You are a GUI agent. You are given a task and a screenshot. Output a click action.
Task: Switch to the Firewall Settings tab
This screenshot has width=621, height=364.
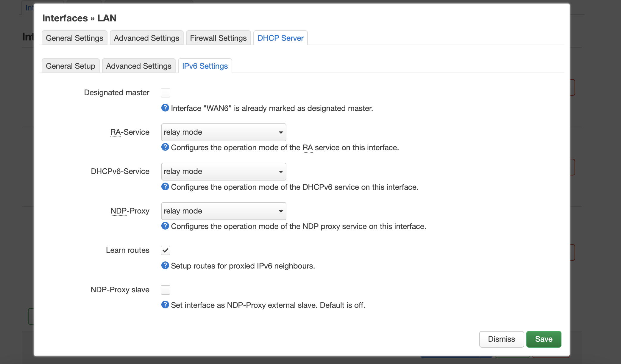pos(218,38)
